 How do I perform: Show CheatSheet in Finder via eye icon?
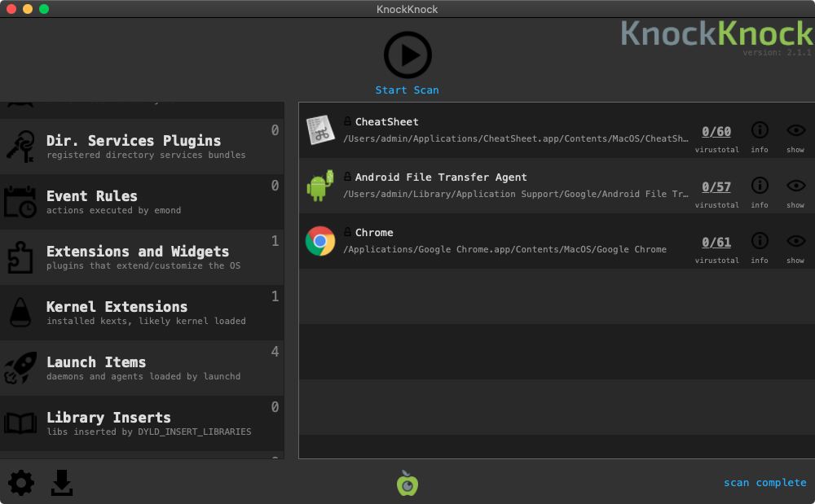coord(795,130)
